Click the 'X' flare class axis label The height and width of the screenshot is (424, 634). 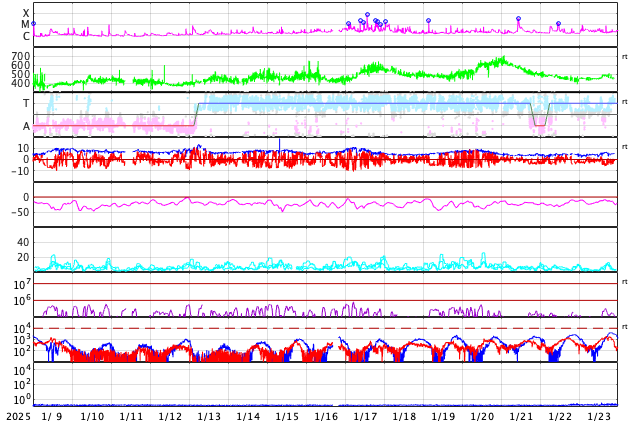[x=26, y=14]
